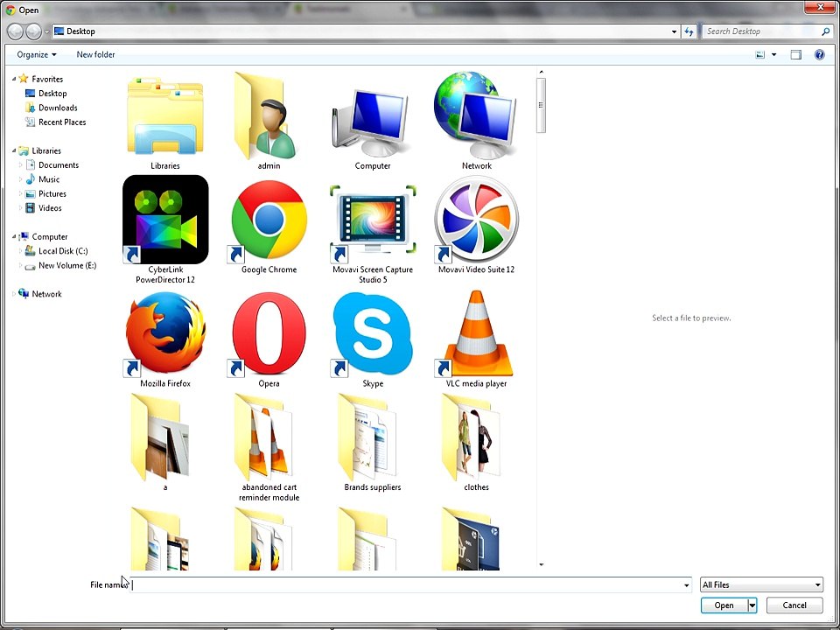
Task: Click the Search Desktop field
Action: tap(760, 31)
